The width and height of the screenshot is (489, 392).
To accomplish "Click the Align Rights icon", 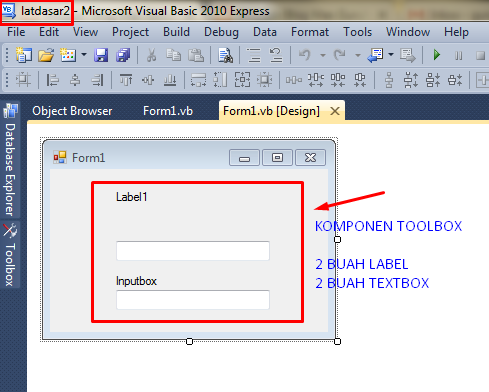I will tap(97, 80).
